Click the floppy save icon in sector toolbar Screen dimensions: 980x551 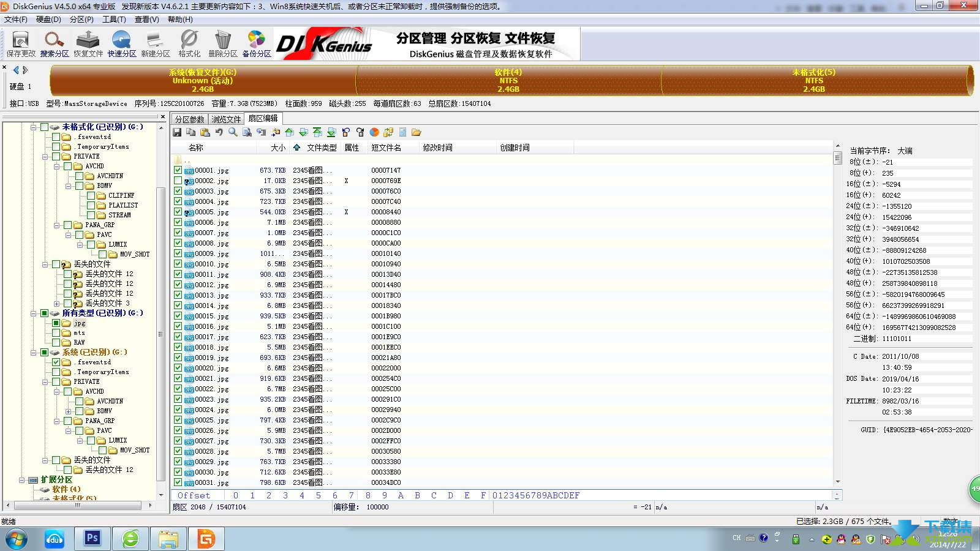(x=177, y=132)
